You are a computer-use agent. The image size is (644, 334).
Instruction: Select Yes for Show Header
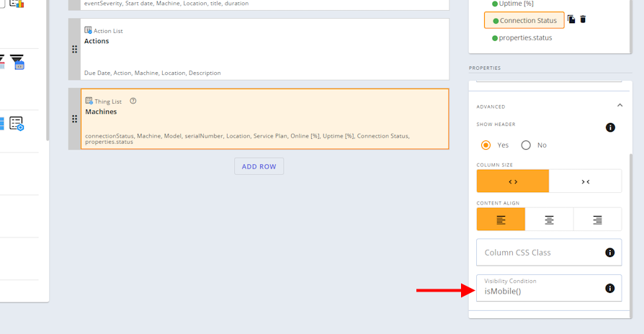point(486,145)
